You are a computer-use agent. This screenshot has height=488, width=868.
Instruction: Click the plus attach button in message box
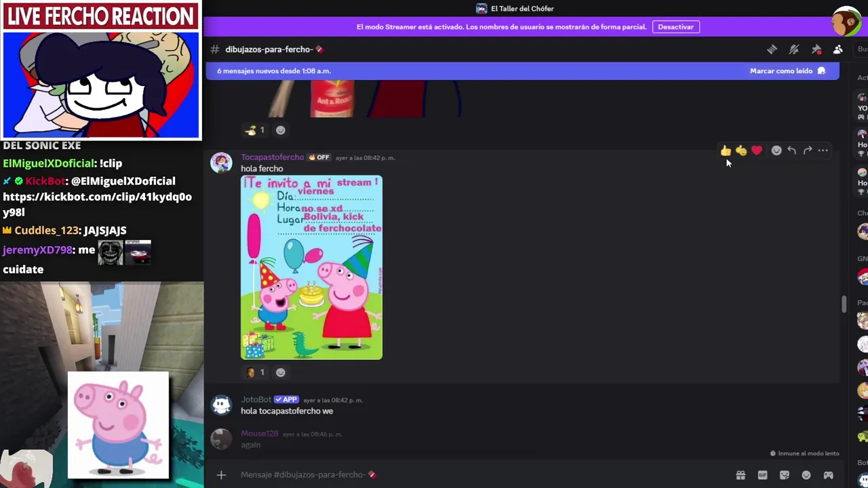tap(221, 475)
